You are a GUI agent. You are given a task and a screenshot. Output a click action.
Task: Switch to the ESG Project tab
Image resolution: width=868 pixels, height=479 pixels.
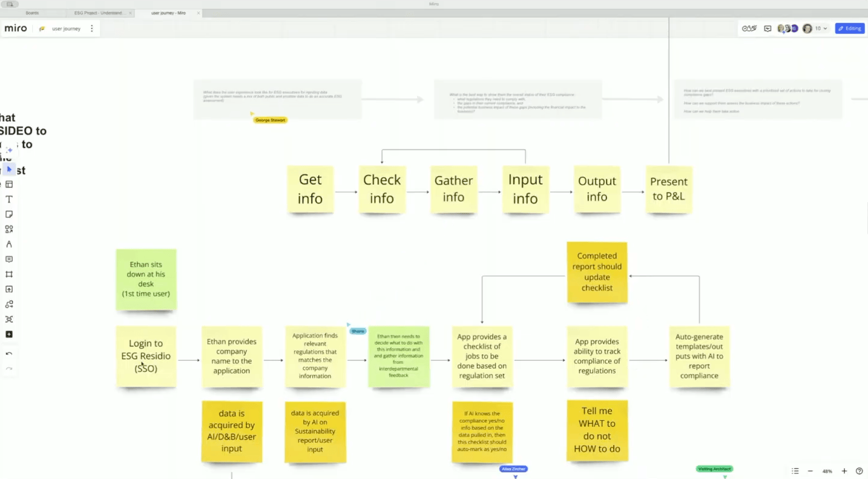tap(98, 13)
